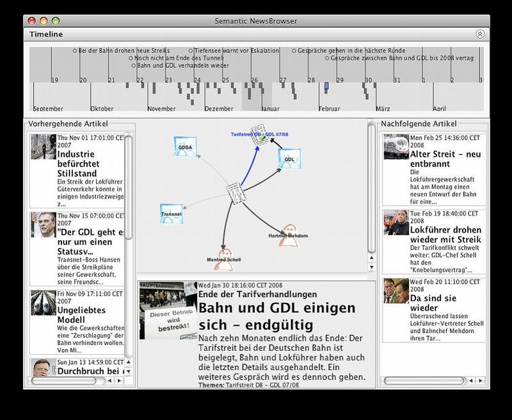This screenshot has height=420, width=512.
Task: Click thumbnail of 'Da sind sie wieder' article
Action: tap(396, 291)
